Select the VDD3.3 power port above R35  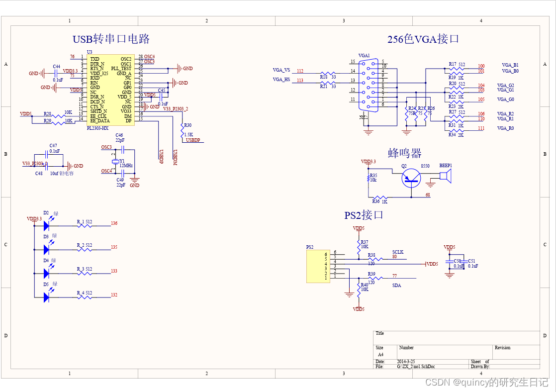[368, 161]
